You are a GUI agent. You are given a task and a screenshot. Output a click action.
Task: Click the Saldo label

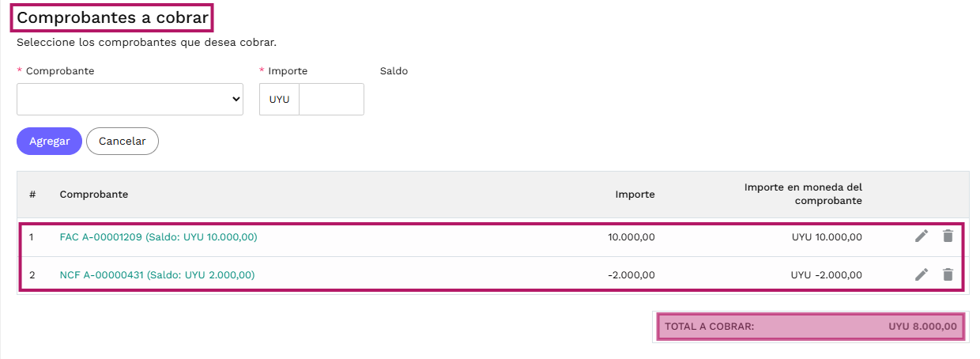point(394,71)
